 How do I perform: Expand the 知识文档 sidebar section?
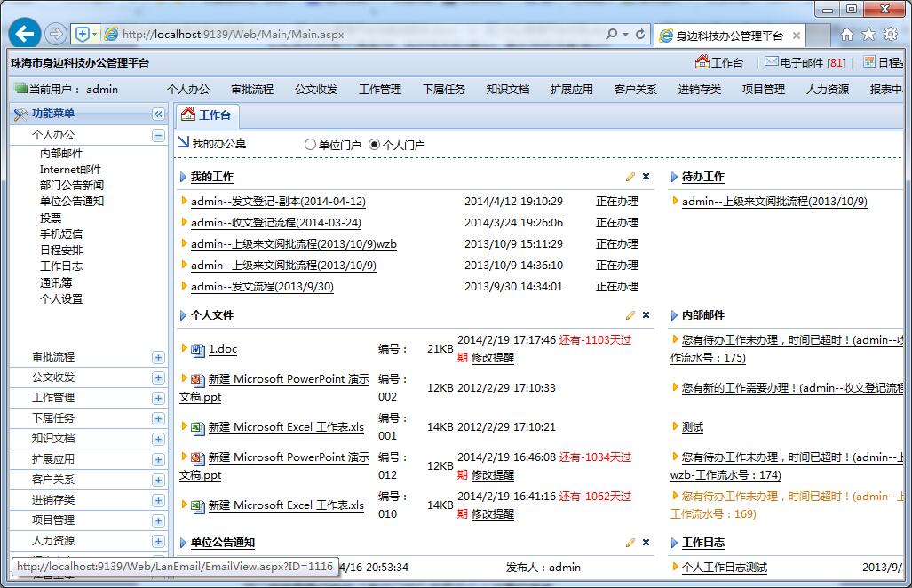(158, 439)
